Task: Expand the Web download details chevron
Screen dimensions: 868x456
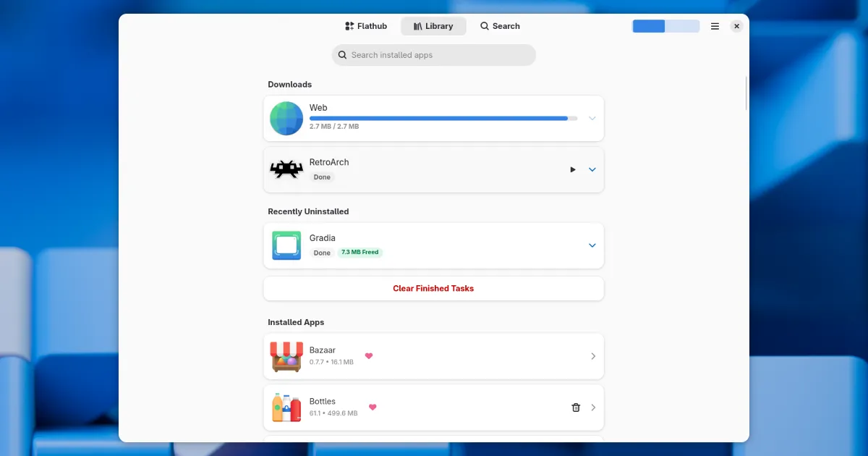Action: pos(592,119)
